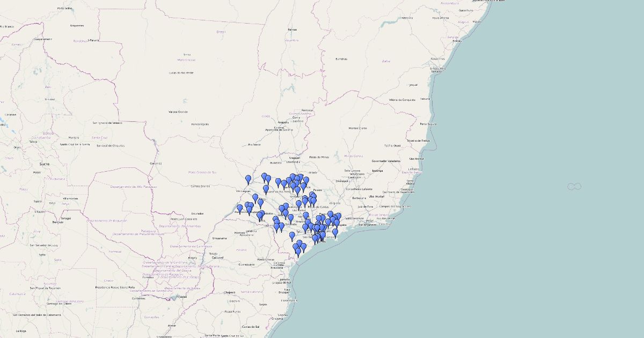Select the Juiz de Fora label
The height and width of the screenshot is (338, 644).
coord(365,206)
